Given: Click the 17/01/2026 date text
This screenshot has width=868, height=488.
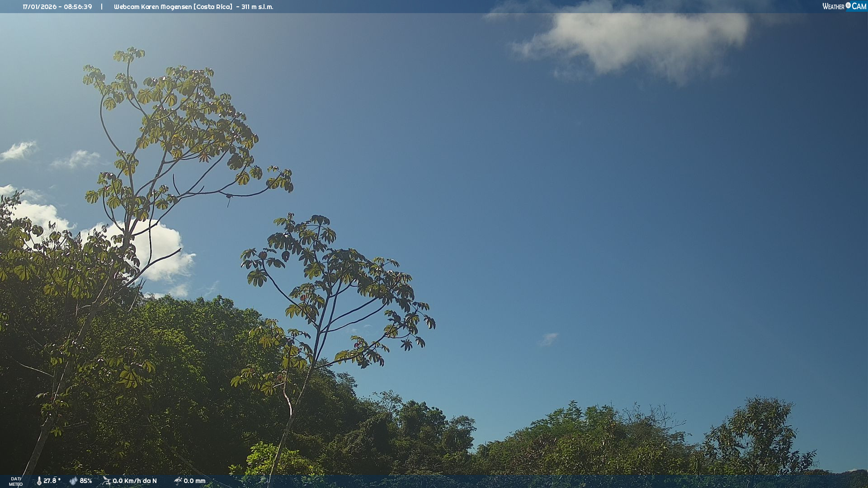Looking at the screenshot, I should click(x=39, y=7).
